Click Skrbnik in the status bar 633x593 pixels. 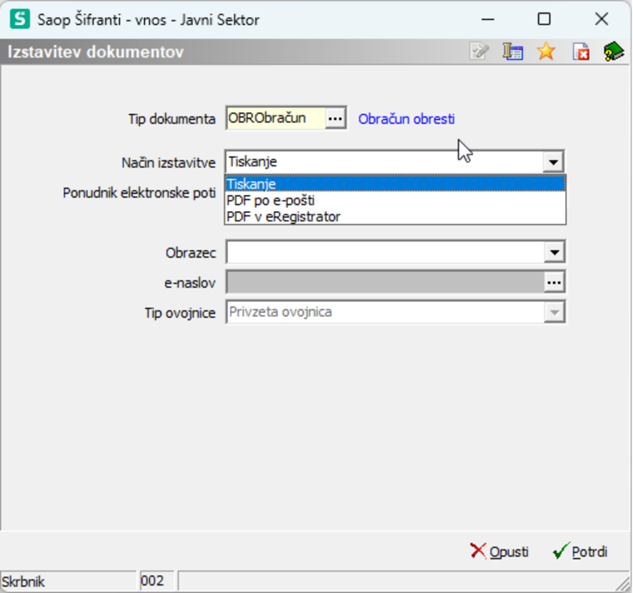pyautogui.click(x=23, y=582)
